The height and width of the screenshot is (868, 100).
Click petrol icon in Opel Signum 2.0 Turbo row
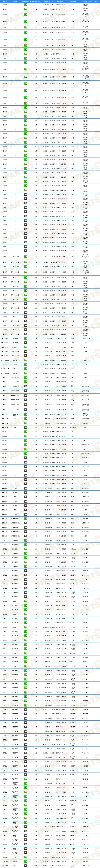coord(26,549)
